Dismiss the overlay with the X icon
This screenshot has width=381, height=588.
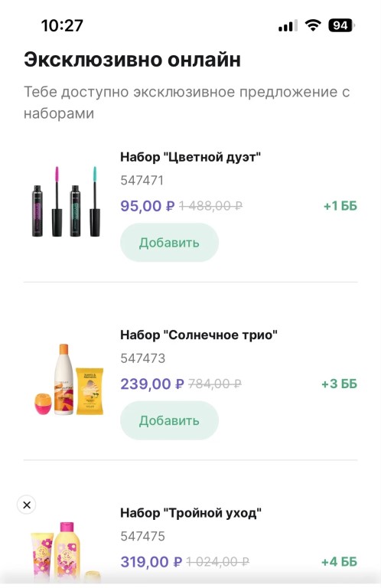(x=27, y=505)
